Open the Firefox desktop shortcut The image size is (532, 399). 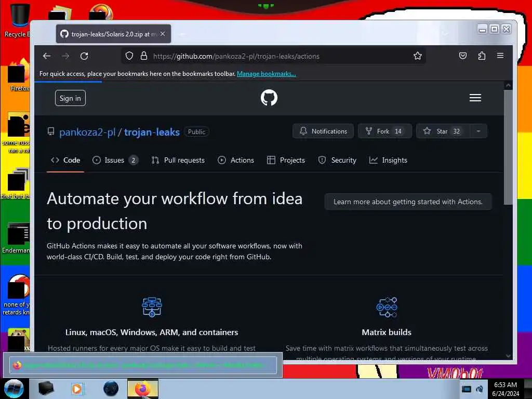pyautogui.click(x=19, y=75)
